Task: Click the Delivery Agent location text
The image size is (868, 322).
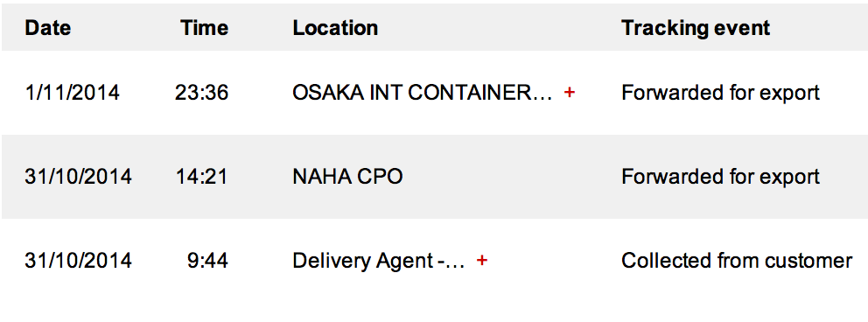Action: coord(379,261)
